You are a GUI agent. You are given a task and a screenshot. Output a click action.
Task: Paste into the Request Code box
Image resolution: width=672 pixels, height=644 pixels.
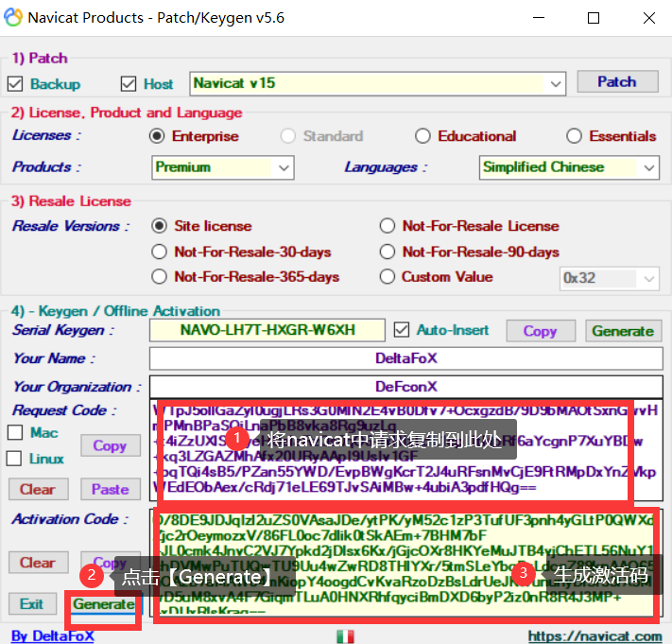point(111,489)
